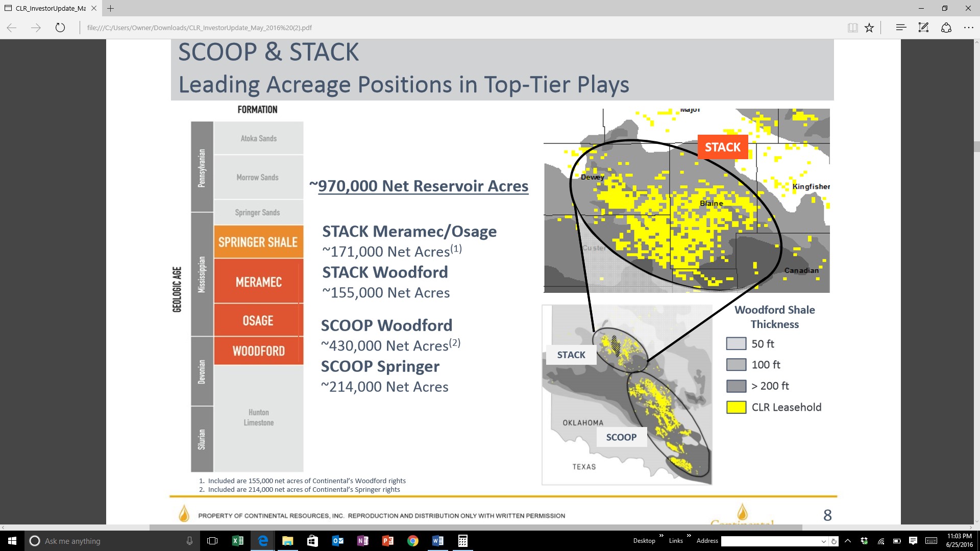
Task: Open the taskbar Address dropdown arrow
Action: click(823, 541)
